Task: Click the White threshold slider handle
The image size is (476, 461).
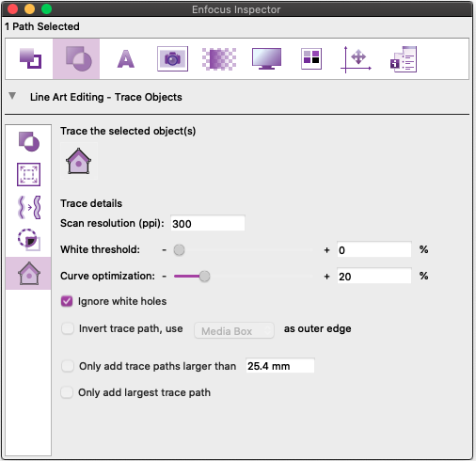Action: (179, 250)
